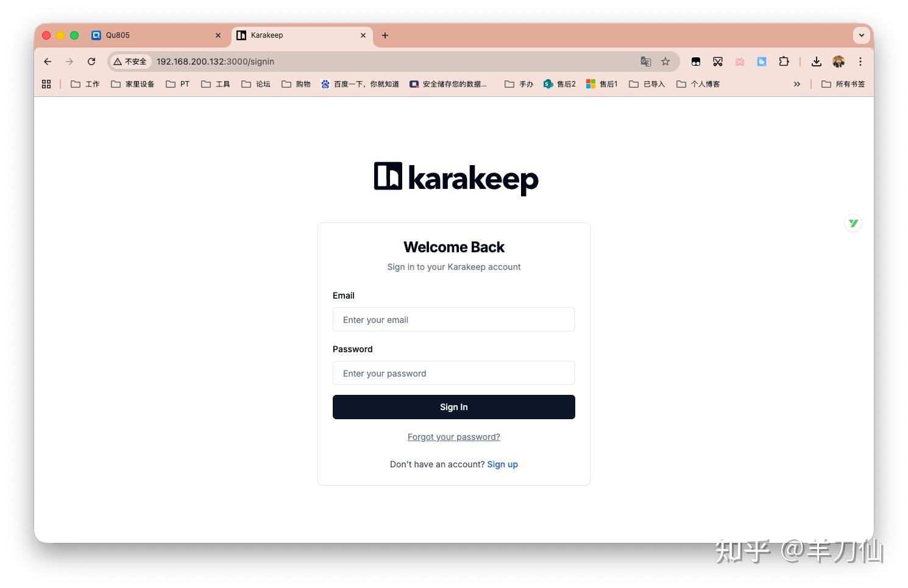The width and height of the screenshot is (908, 588).
Task: Expand hidden bookmarks via the chevron
Action: pyautogui.click(x=797, y=83)
